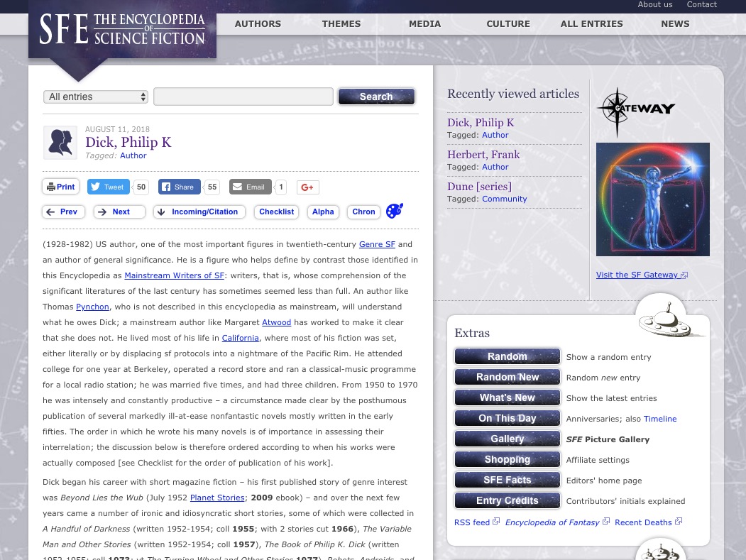Click the Email count bubble showing 1
This screenshot has height=560, width=746.
(x=281, y=187)
